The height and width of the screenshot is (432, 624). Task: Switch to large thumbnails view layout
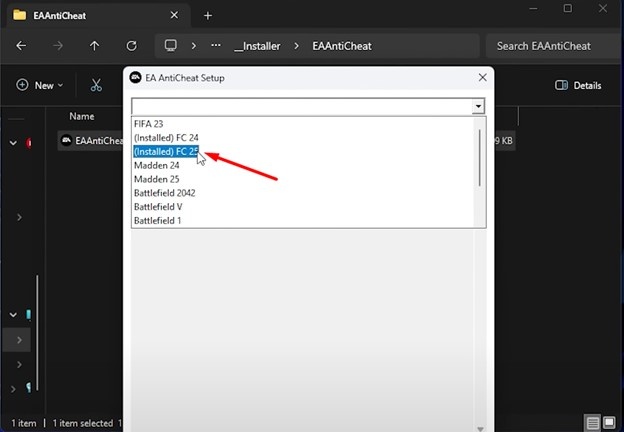point(609,422)
